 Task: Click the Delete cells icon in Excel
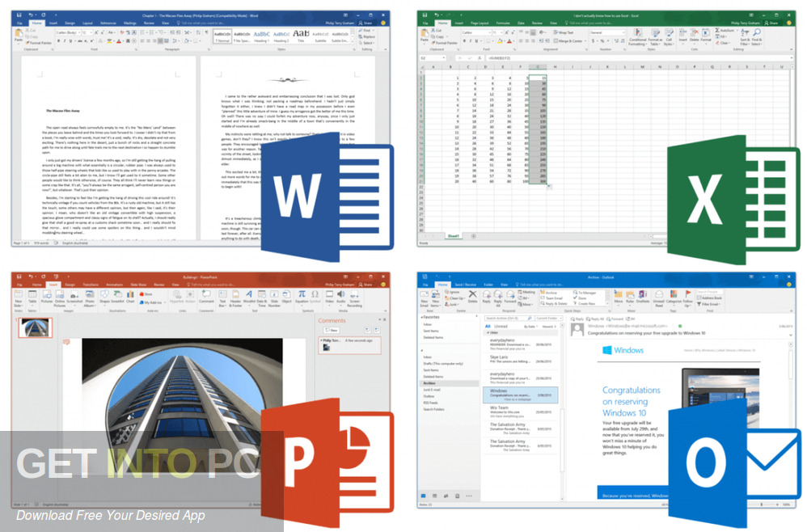pos(695,32)
